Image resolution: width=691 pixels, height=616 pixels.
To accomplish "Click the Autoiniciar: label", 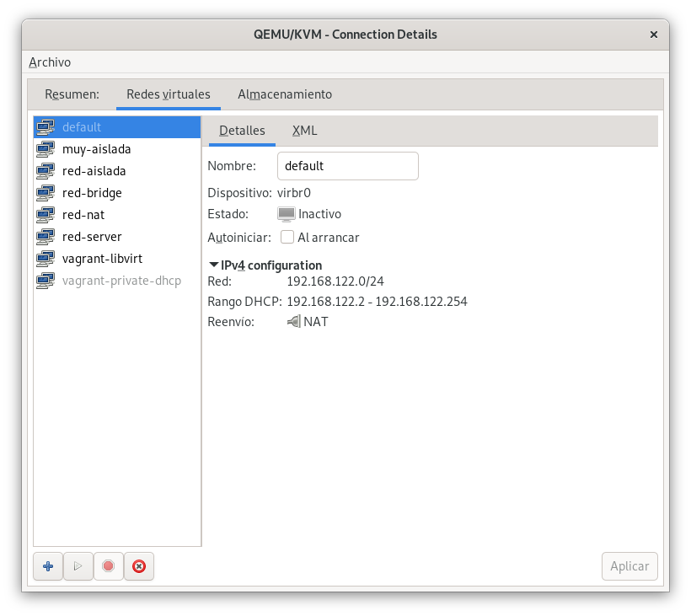I will [239, 238].
